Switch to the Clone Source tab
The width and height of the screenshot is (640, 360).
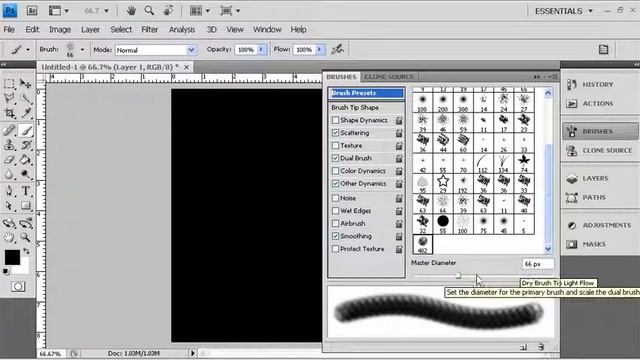pos(389,77)
